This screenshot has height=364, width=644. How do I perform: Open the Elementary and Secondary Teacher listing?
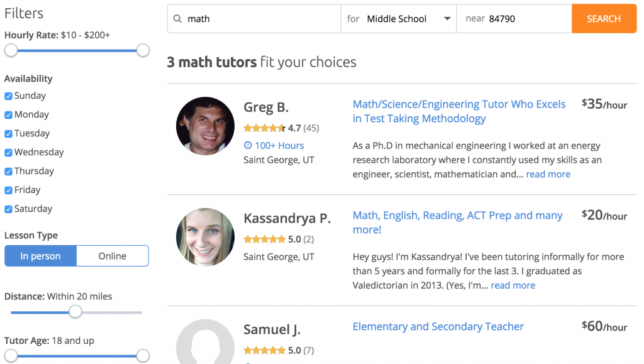[438, 326]
